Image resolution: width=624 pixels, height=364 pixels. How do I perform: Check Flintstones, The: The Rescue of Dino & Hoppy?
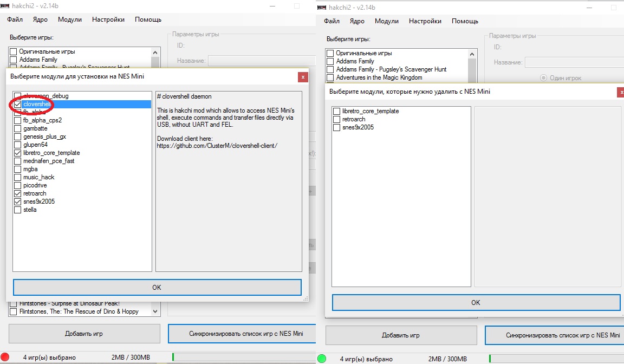[14, 311]
